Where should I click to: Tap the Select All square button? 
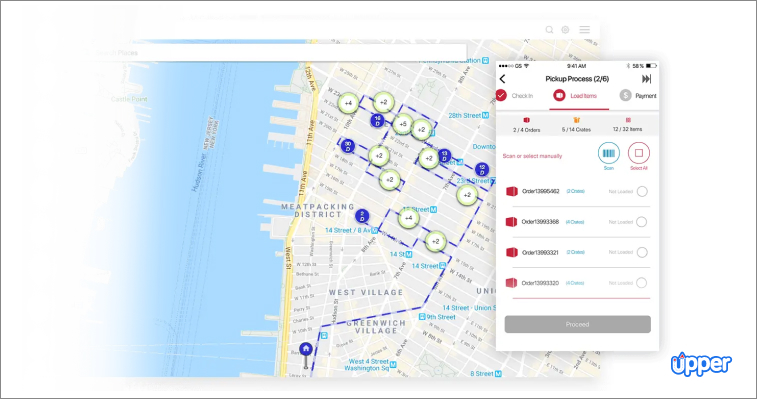coord(639,154)
